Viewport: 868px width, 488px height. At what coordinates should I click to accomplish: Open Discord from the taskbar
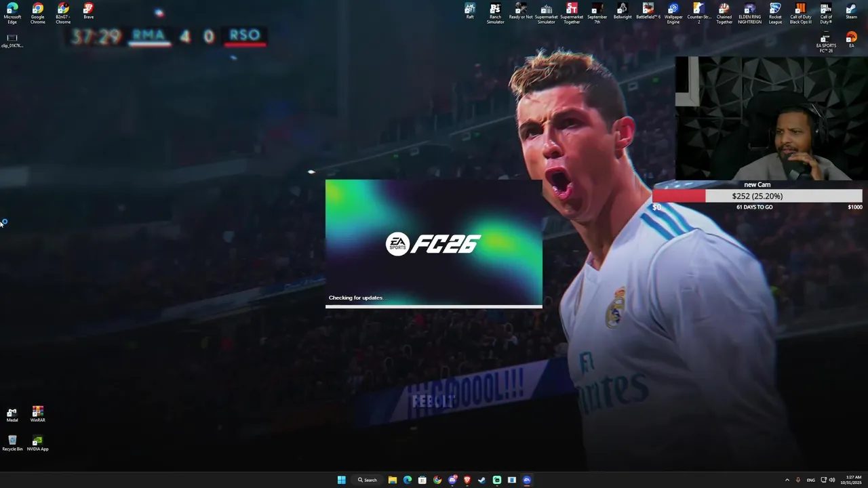pos(452,480)
